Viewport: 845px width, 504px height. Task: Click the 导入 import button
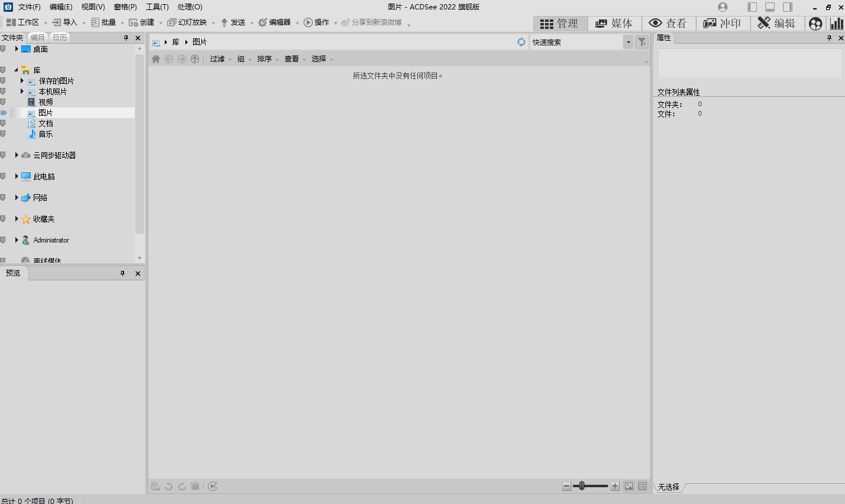(66, 22)
